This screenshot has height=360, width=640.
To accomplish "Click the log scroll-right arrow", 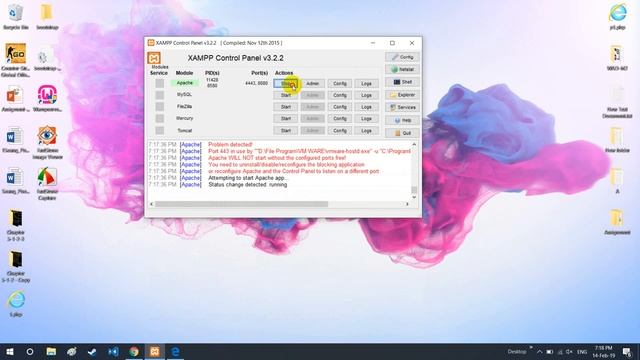I will (407, 204).
